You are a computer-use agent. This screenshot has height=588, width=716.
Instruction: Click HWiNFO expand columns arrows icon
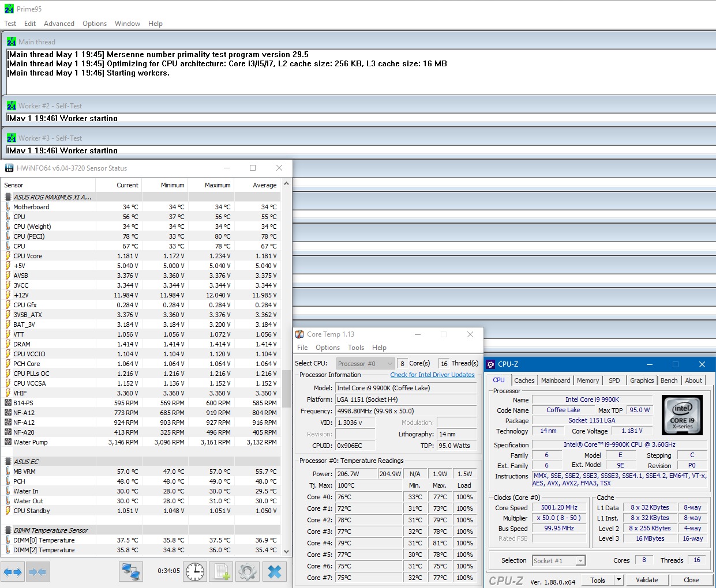(x=13, y=572)
